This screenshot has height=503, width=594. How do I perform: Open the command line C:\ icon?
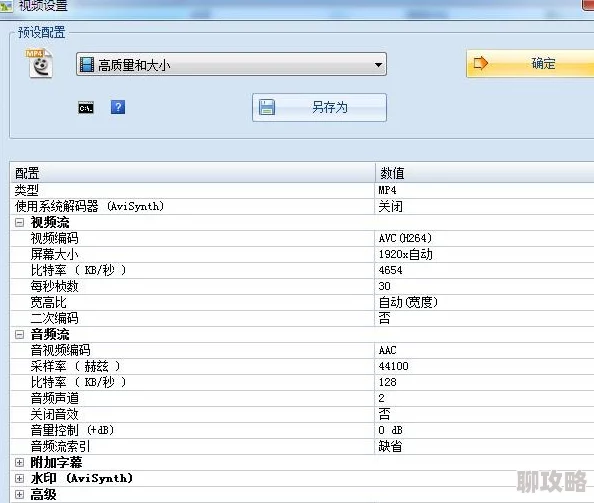(x=86, y=108)
